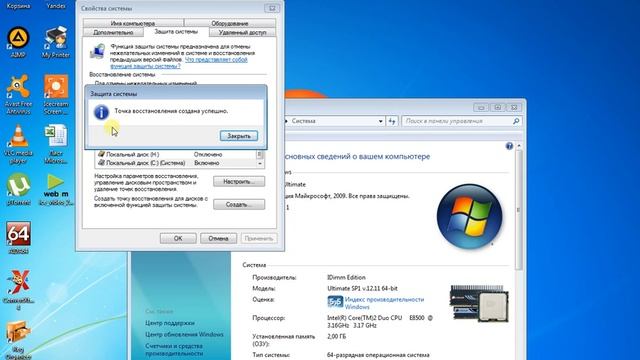Click the IDimm Edition manufacturer value

click(x=346, y=277)
